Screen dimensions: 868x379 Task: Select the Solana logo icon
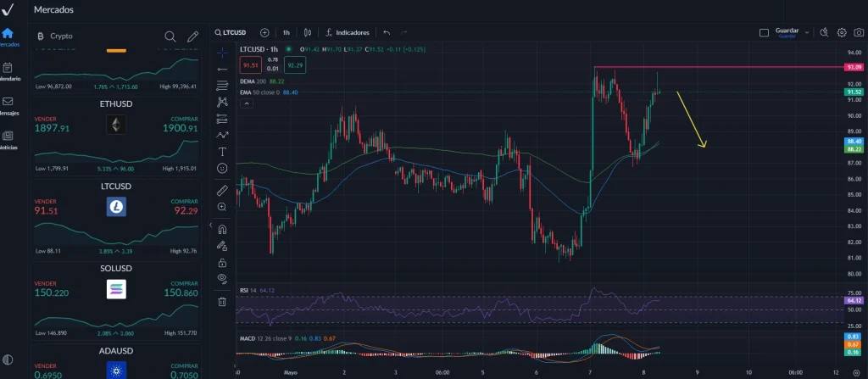pos(116,289)
